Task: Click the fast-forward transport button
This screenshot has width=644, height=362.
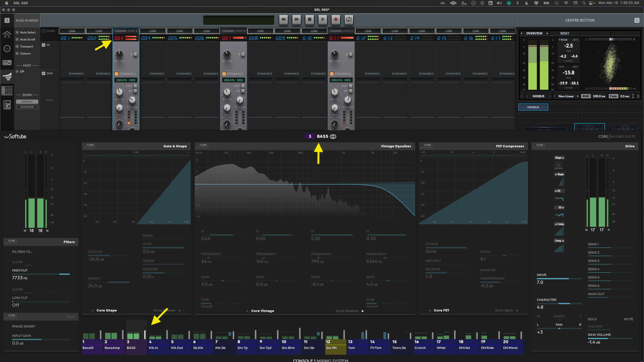Action: point(297,20)
